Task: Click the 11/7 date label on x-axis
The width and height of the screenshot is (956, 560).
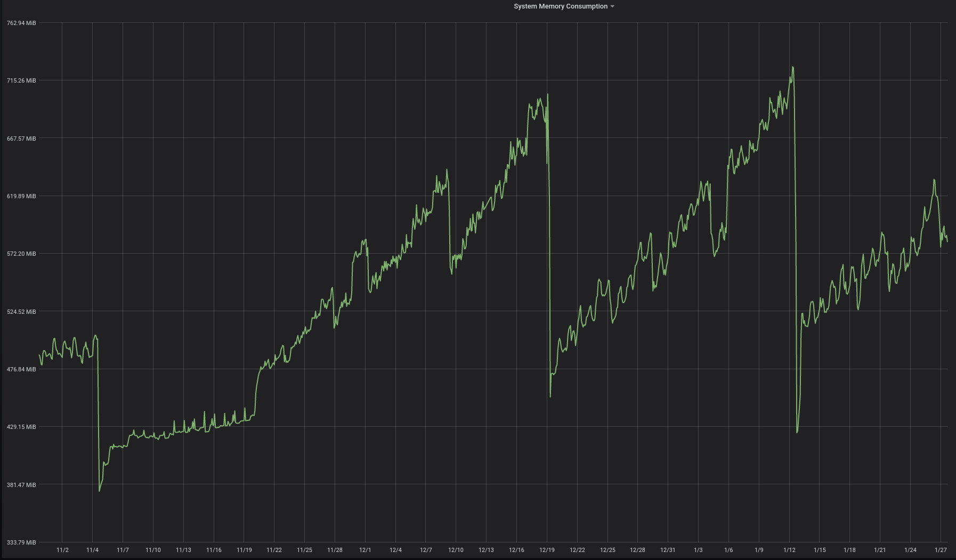Action: pos(123,550)
